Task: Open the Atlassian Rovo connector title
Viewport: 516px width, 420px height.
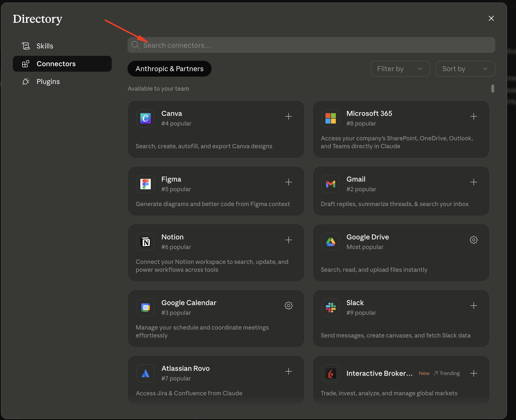Action: pyautogui.click(x=185, y=368)
